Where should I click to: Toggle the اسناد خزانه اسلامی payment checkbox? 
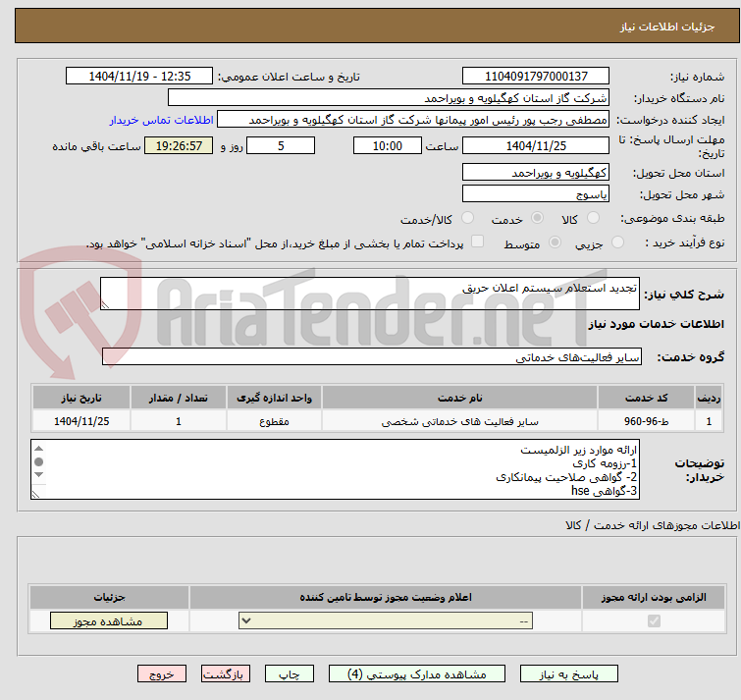coord(478,242)
